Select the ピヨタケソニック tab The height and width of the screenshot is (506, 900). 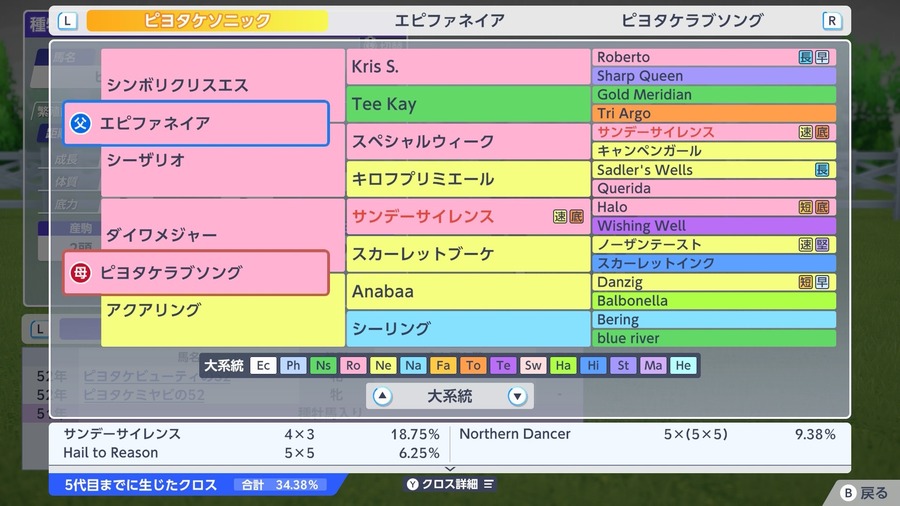[x=207, y=21]
